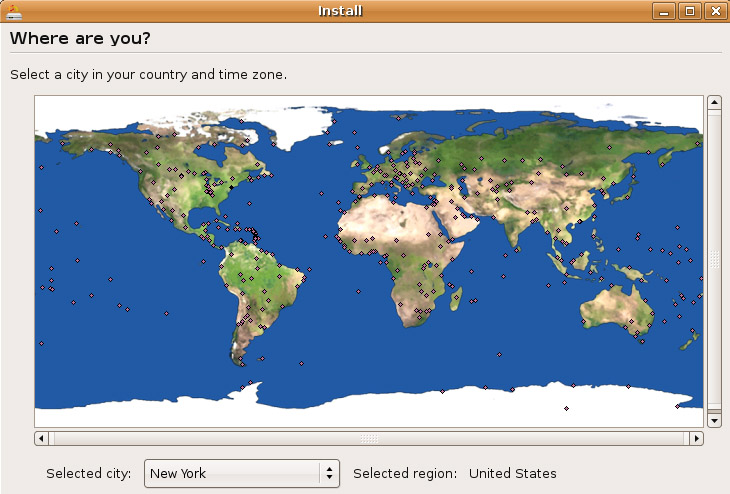Close the Install window
Viewport: 730px width, 494px height.
tap(716, 11)
